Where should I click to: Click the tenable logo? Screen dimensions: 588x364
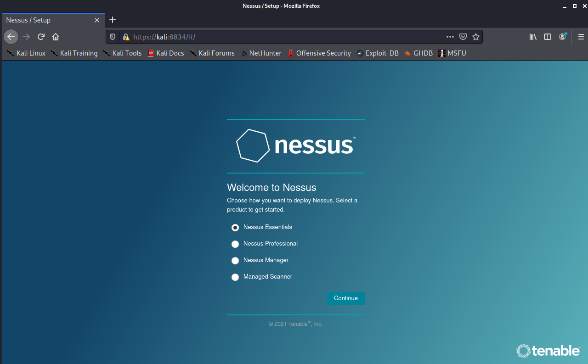[x=548, y=351]
